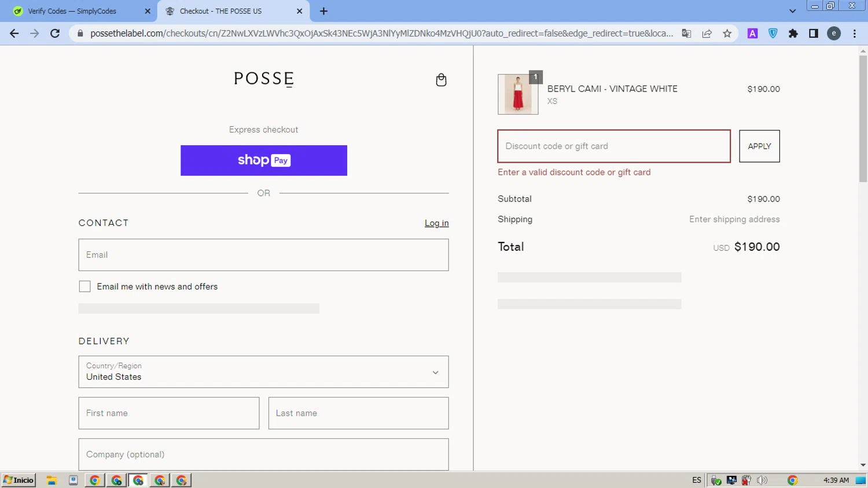This screenshot has height=488, width=868.
Task: Open the extensions puzzle menu
Action: [793, 34]
